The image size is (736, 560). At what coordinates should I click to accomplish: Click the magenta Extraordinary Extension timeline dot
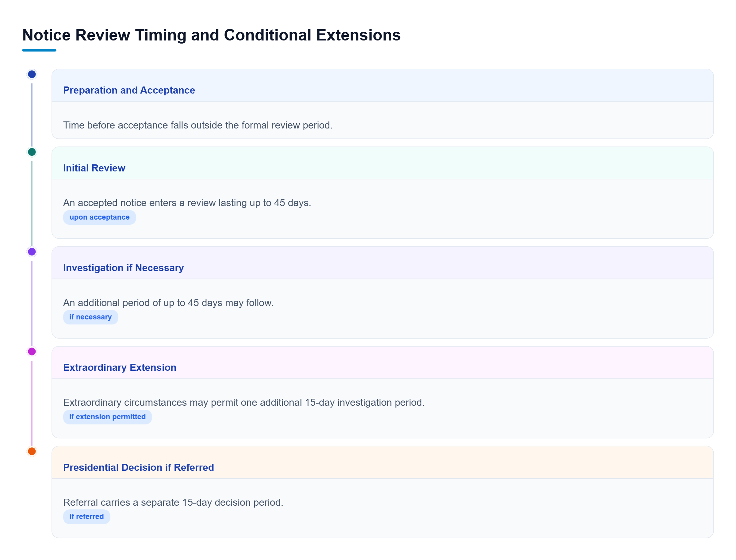point(32,351)
